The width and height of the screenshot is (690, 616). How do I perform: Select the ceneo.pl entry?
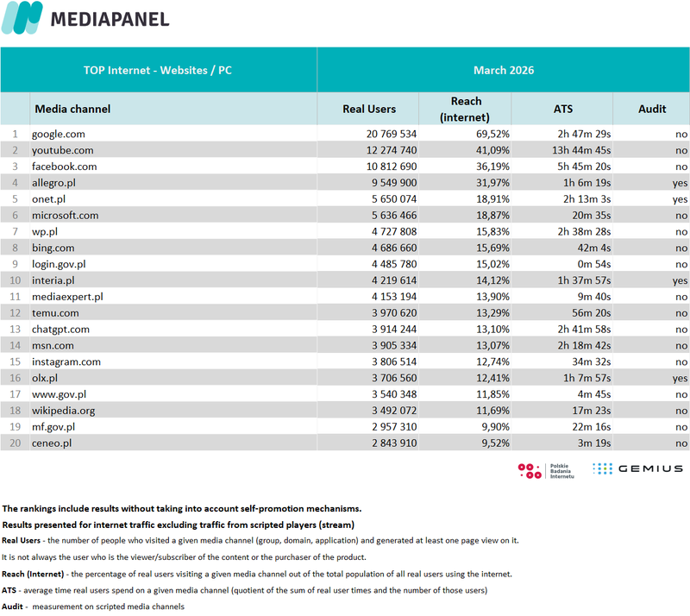[x=52, y=443]
